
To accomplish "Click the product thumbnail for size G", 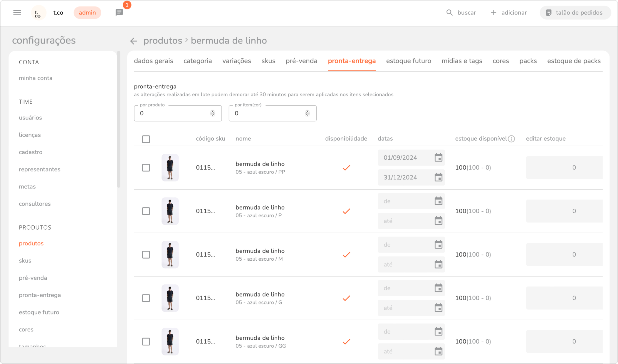I will [x=170, y=298].
